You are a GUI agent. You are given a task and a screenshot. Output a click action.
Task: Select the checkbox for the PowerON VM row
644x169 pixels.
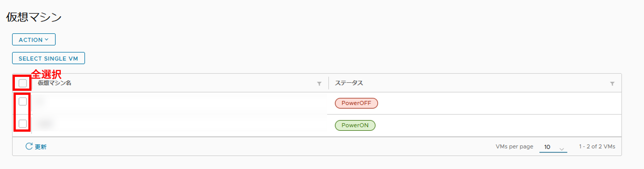click(23, 124)
